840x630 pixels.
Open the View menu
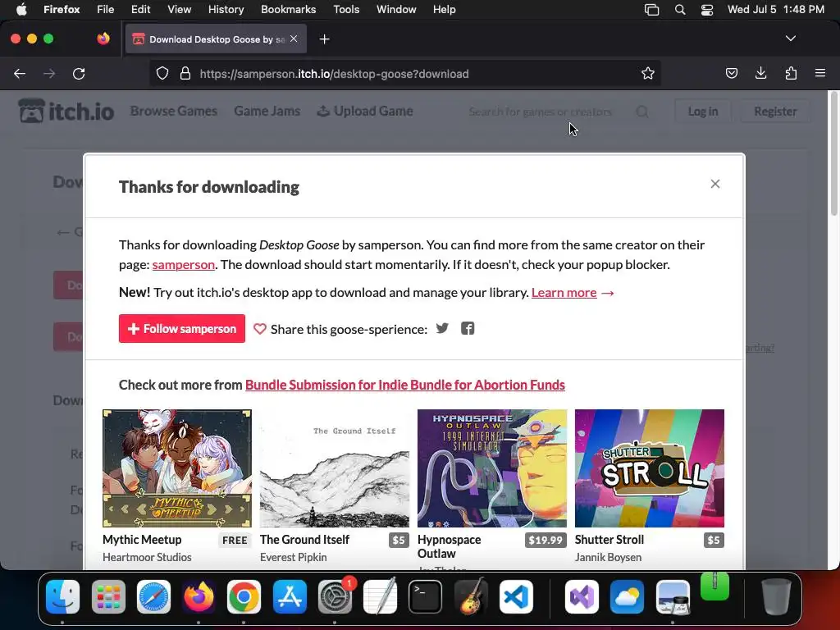click(x=179, y=10)
